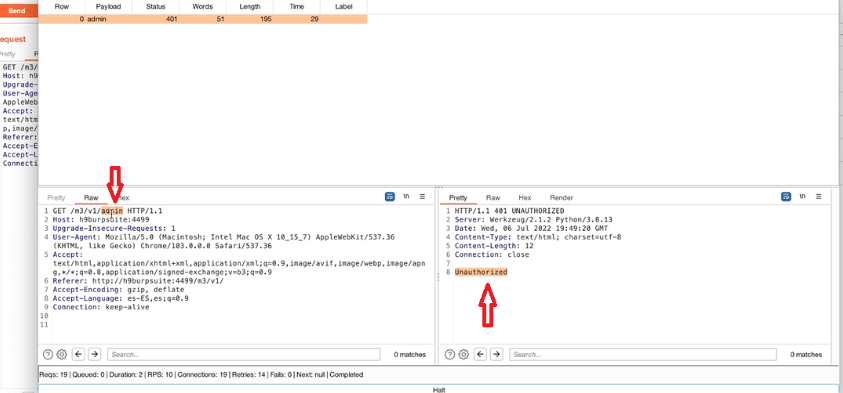This screenshot has width=843, height=393.
Task: Click the 'Referer: http://h9burpsuite:4499/m3/v1/' line
Action: [x=138, y=281]
